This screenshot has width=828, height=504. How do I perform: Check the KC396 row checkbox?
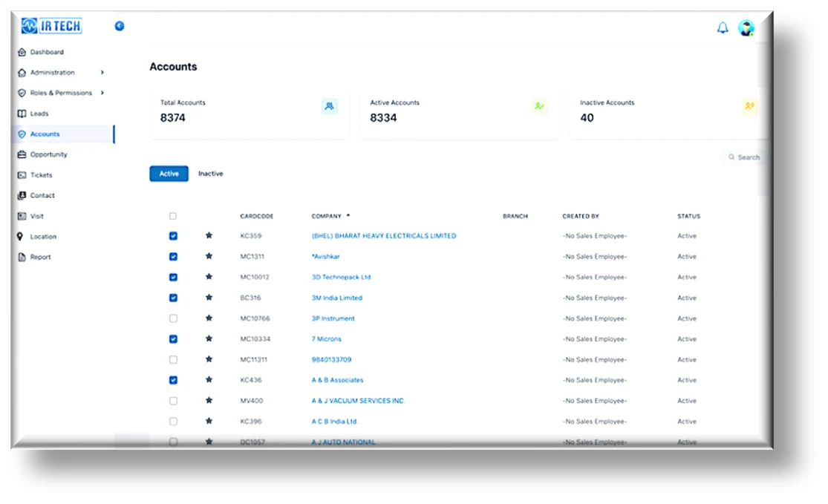point(173,421)
